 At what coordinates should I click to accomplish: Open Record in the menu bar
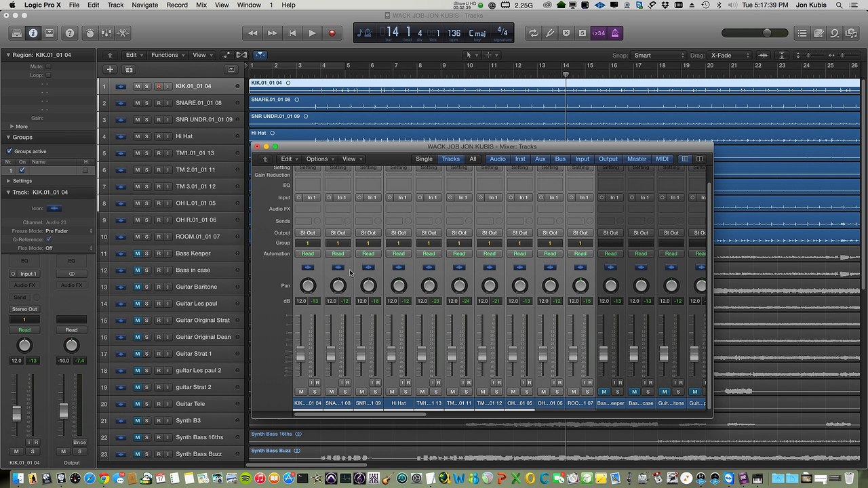click(x=177, y=5)
